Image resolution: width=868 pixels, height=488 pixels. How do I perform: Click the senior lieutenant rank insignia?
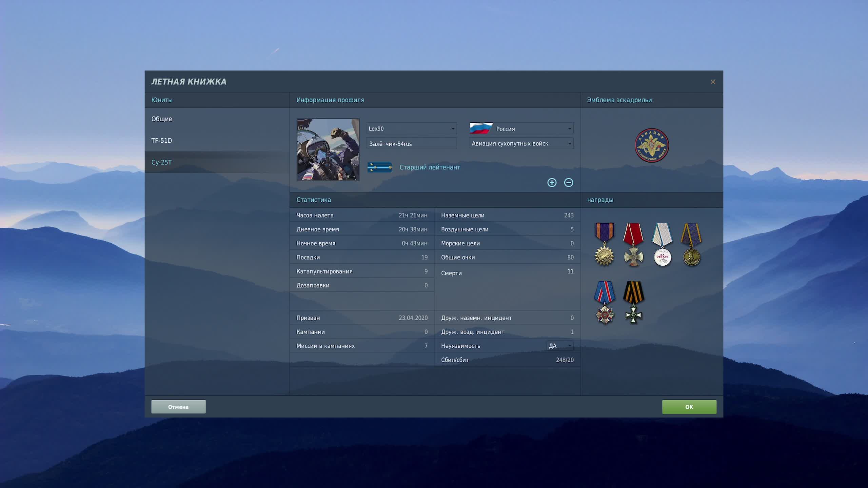pos(380,167)
